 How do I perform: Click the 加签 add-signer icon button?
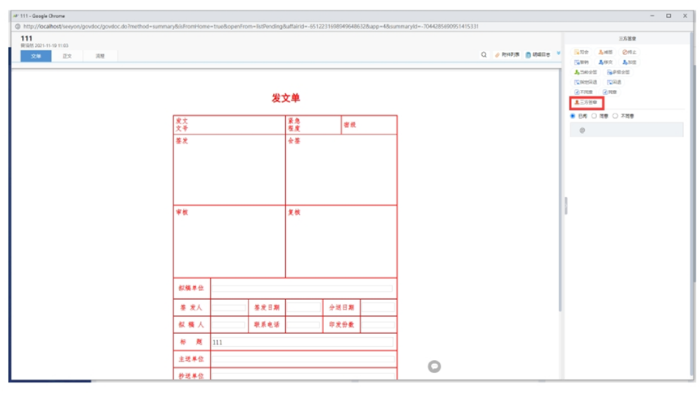629,62
